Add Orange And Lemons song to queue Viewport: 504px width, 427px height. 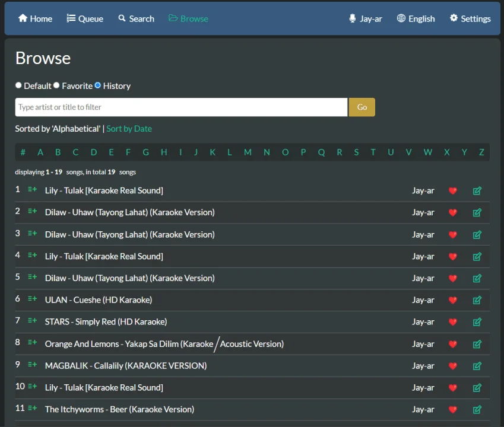33,343
